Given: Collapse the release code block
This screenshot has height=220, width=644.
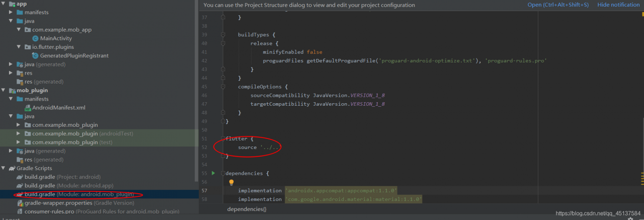Looking at the screenshot, I should coord(222,43).
